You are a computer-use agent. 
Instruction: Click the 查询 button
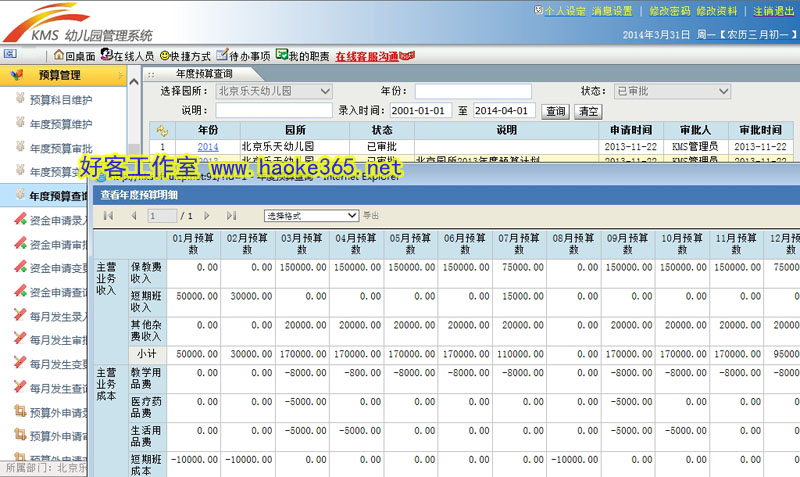coord(556,111)
